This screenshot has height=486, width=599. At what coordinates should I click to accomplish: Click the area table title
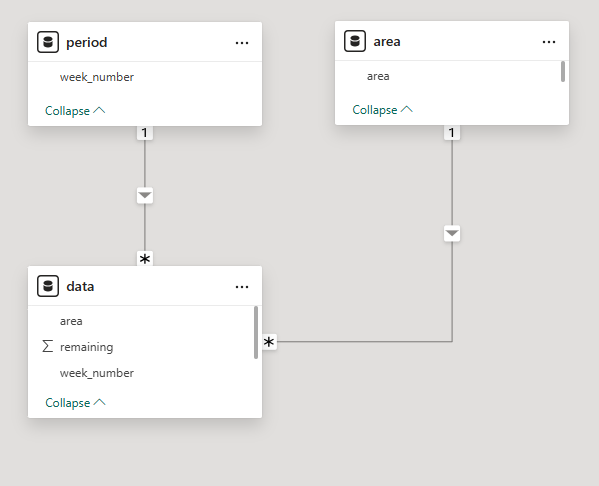click(x=387, y=41)
